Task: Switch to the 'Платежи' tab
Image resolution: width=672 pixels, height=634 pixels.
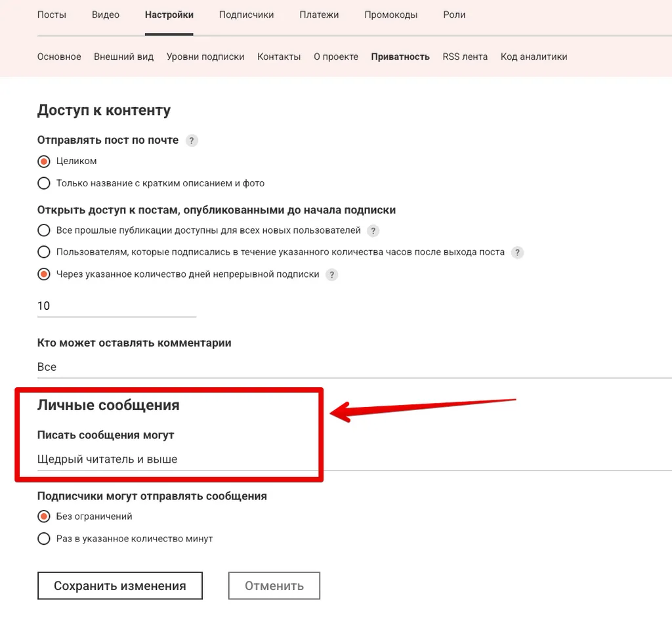Action: pos(319,14)
